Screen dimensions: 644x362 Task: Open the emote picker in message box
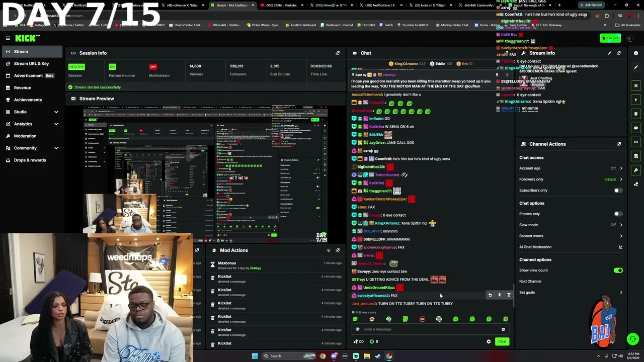tap(503, 329)
